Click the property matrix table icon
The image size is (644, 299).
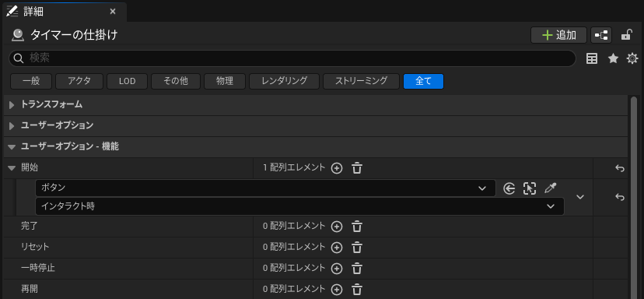(592, 59)
